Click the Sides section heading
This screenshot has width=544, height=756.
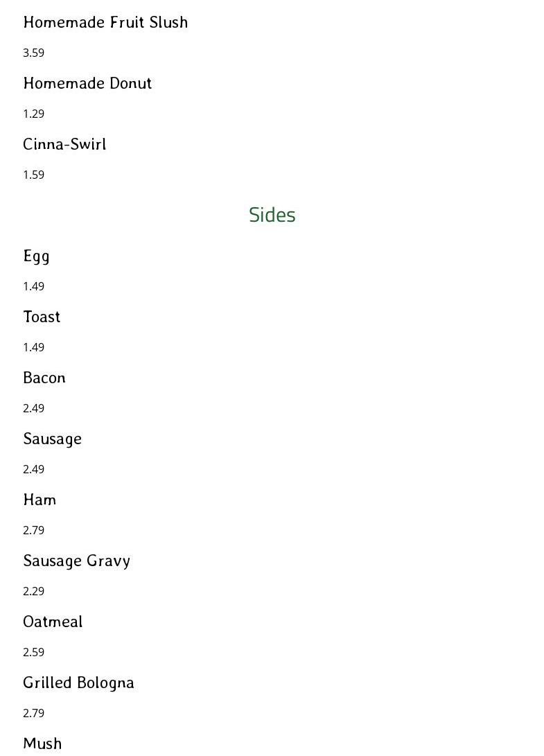(272, 215)
